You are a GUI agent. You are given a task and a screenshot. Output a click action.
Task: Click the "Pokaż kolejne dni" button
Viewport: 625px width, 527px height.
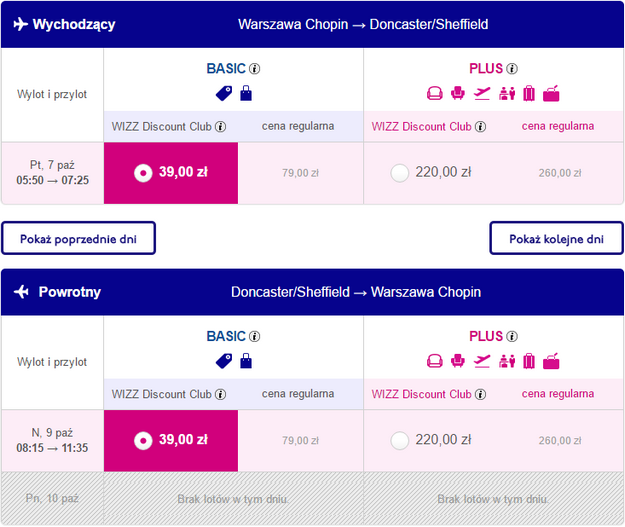point(556,238)
